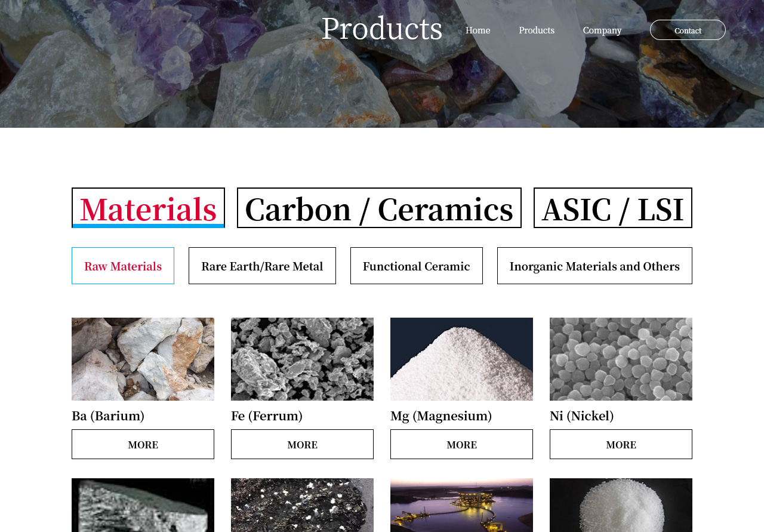Open the Home navigation link

coord(478,30)
